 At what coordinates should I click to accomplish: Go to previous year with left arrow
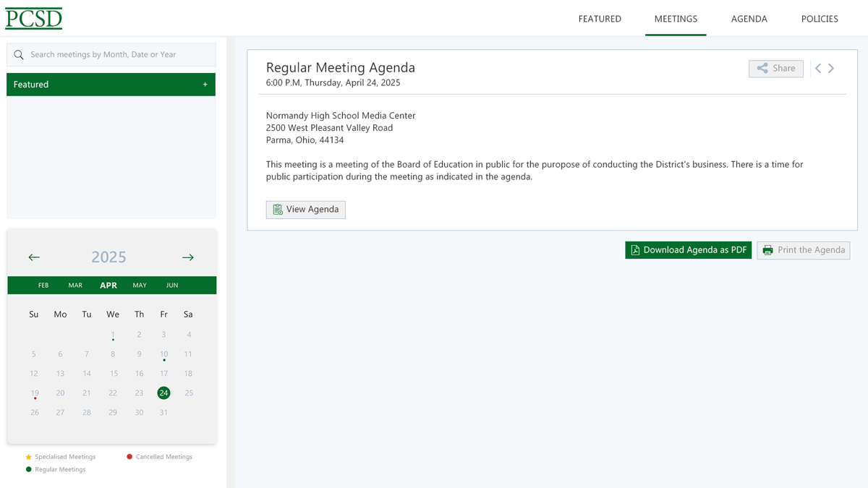pos(34,257)
